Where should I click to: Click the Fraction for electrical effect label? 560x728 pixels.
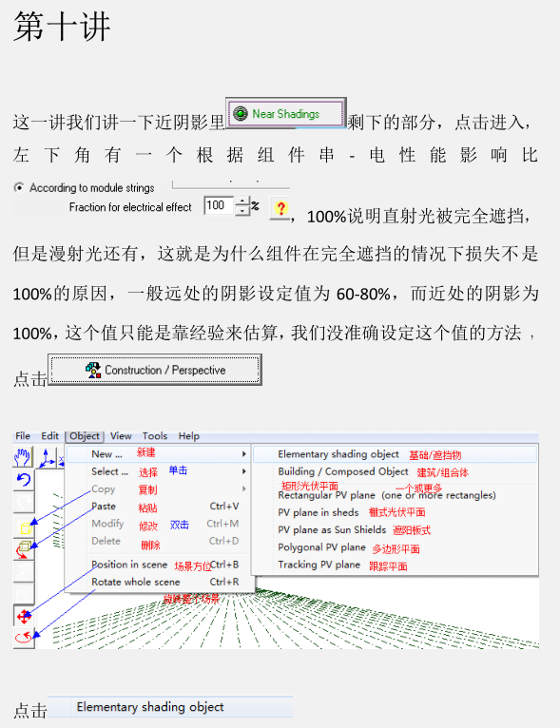coord(130,207)
